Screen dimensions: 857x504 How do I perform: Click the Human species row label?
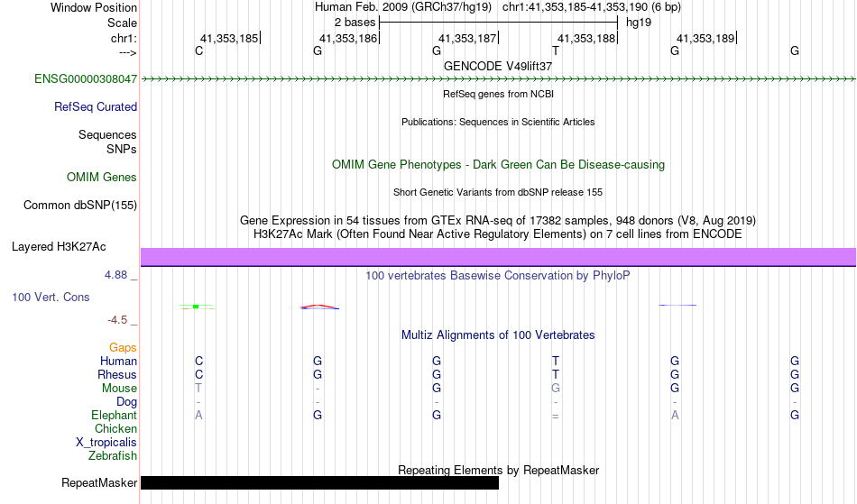click(x=118, y=362)
